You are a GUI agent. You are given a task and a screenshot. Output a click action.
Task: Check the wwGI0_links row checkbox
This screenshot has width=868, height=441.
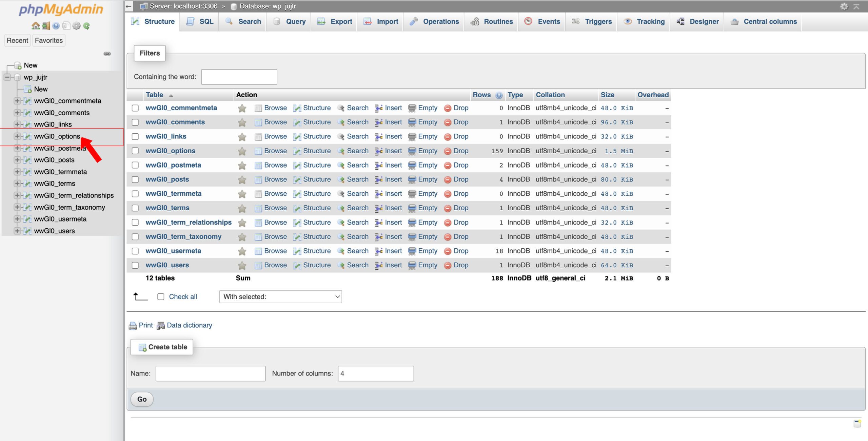[135, 137]
